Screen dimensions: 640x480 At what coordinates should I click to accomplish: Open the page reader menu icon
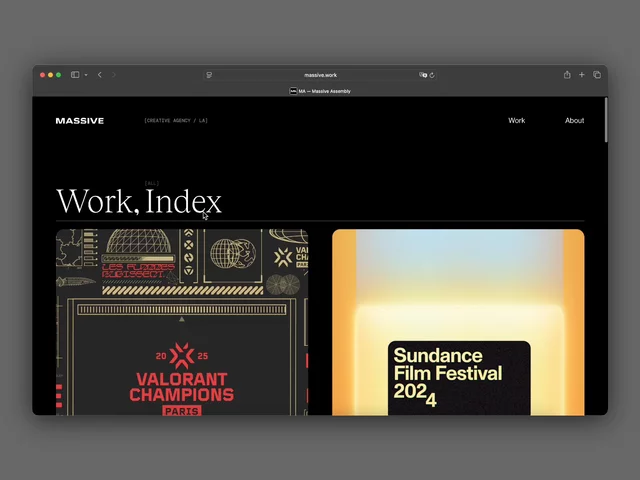[x=209, y=75]
